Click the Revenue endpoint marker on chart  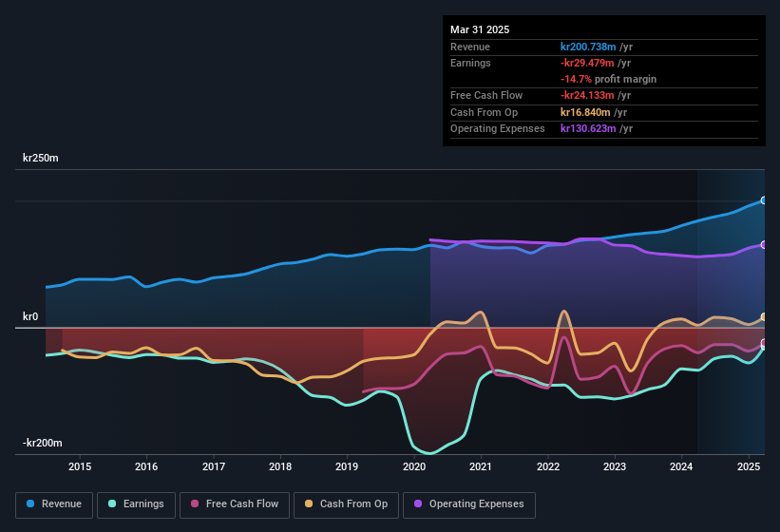[x=764, y=200]
